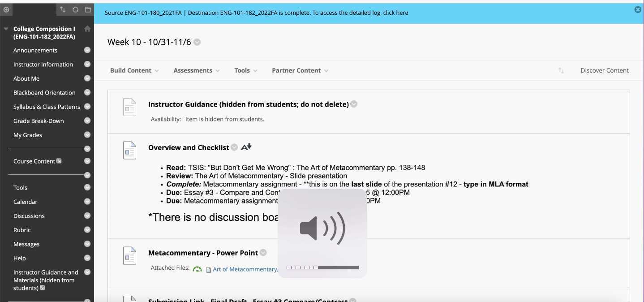Open Syllabus & Class Patterns page

point(47,107)
